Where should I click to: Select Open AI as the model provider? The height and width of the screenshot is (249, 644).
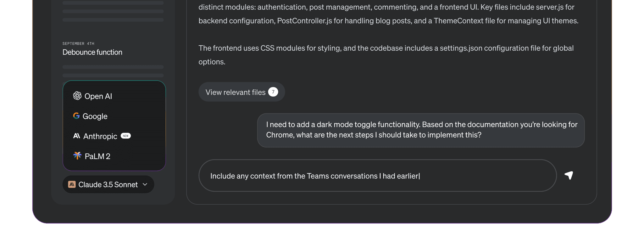coord(98,96)
